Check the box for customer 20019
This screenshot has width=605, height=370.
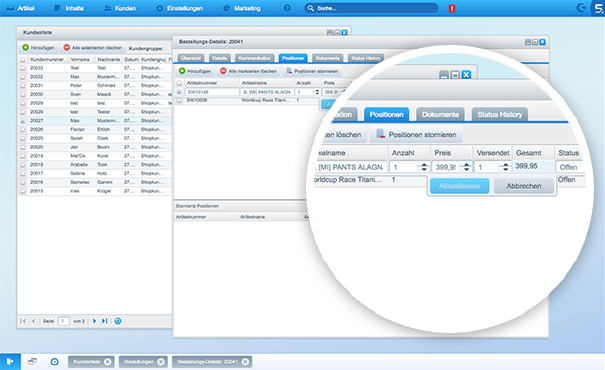(x=23, y=156)
